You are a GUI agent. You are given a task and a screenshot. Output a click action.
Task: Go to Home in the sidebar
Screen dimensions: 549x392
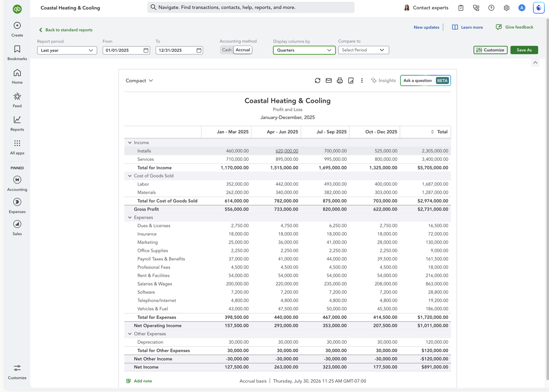click(x=17, y=76)
